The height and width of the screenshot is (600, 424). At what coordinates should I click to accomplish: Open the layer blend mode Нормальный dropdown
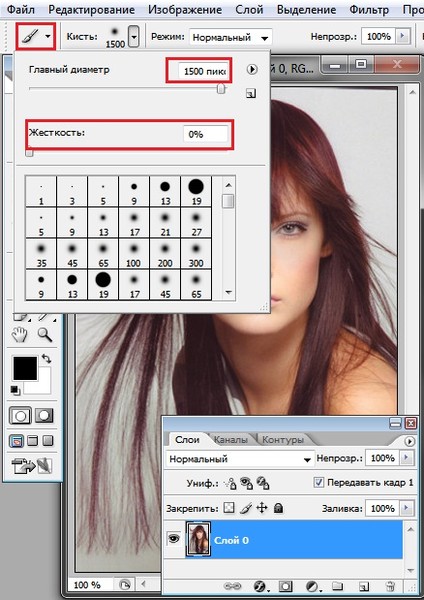pyautogui.click(x=240, y=459)
